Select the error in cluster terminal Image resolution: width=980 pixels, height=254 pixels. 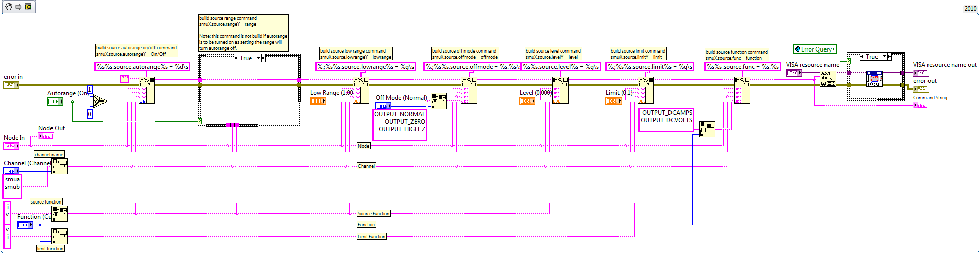pyautogui.click(x=11, y=85)
